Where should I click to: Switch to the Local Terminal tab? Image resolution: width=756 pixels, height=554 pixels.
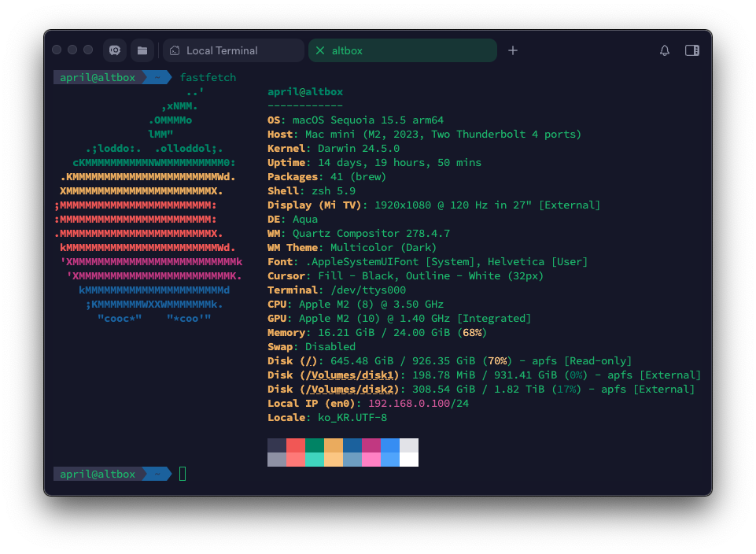coord(234,50)
